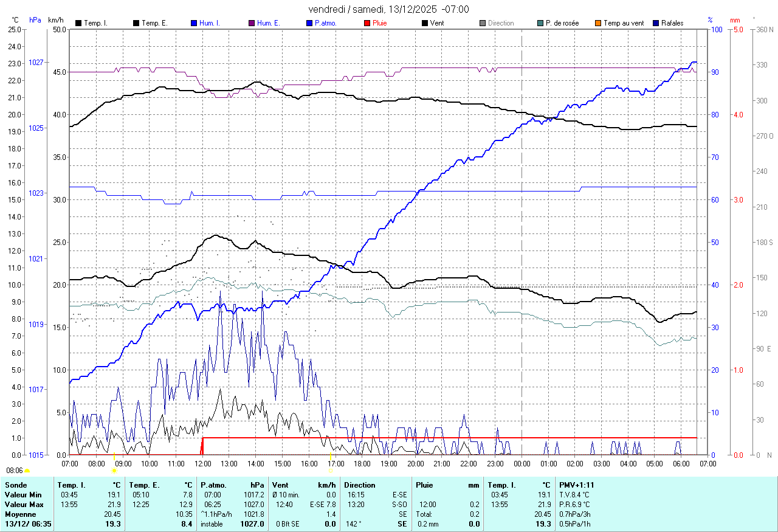Click the chart title date text

pos(388,9)
